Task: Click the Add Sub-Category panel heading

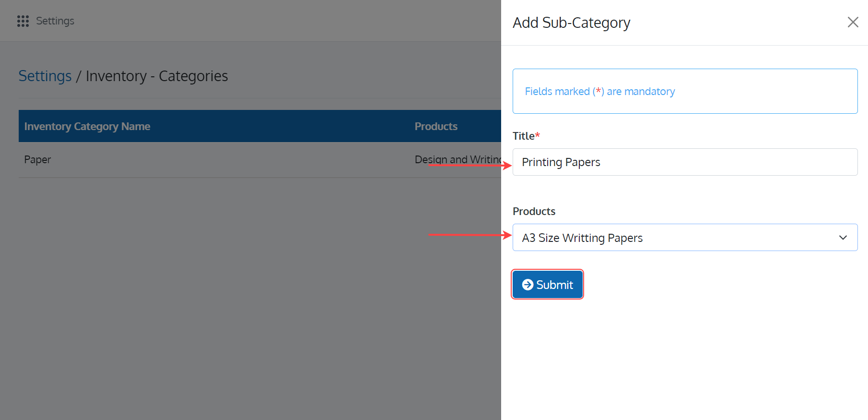Action: coord(571,23)
